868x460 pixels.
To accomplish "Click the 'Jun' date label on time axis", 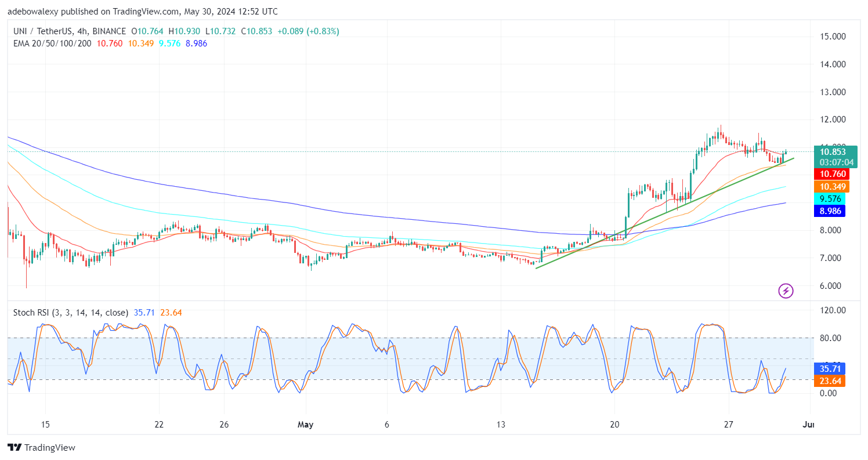I will [808, 425].
